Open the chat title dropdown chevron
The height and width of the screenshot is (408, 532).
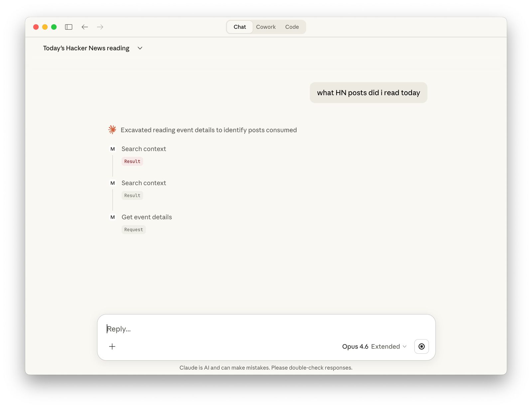pos(140,48)
